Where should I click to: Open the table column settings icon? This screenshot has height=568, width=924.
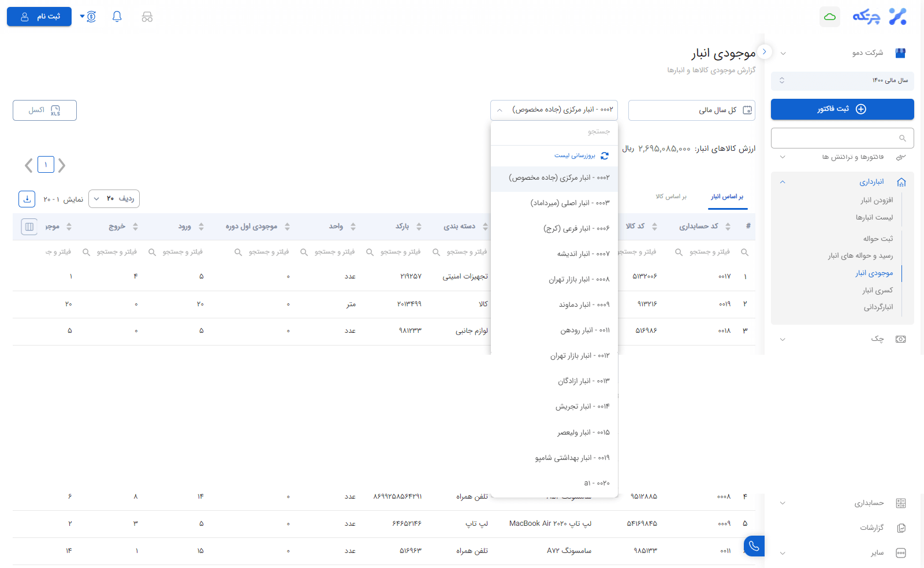[29, 227]
